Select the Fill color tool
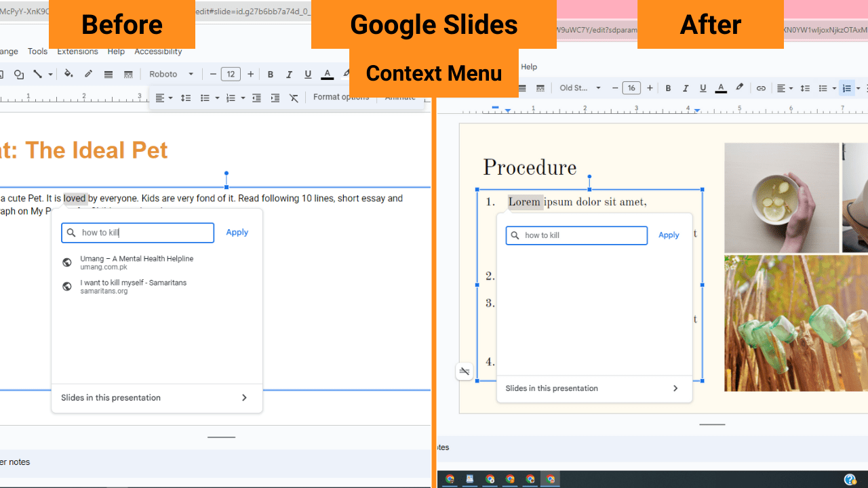The width and height of the screenshot is (868, 488). point(68,74)
